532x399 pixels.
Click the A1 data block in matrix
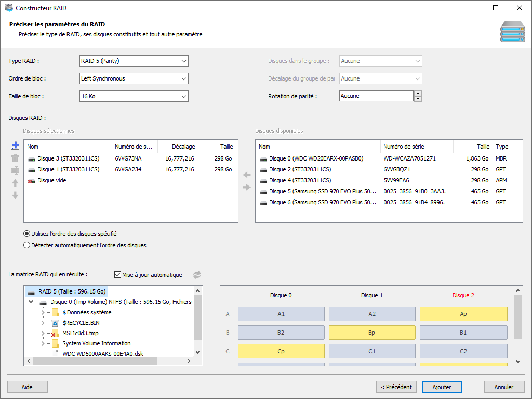tap(281, 314)
